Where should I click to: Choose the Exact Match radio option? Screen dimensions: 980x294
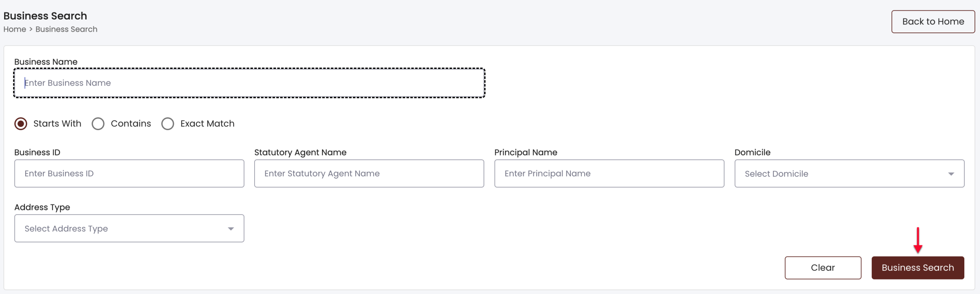tap(168, 124)
